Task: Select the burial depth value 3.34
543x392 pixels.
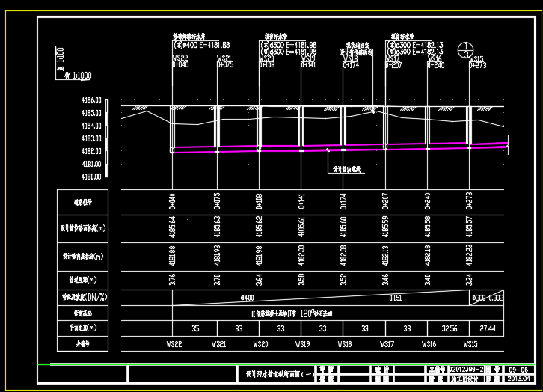Action: coord(469,280)
